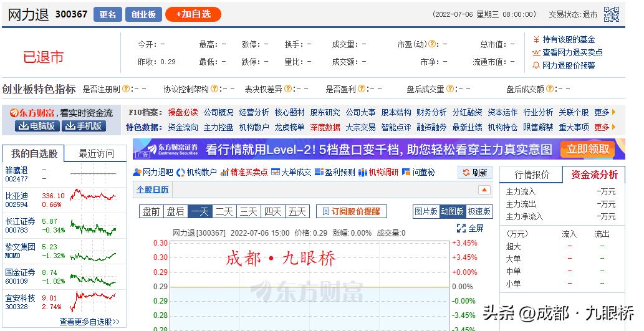The image size is (644, 331).
Task: Switch to 最近访问 tab
Action: point(96,153)
